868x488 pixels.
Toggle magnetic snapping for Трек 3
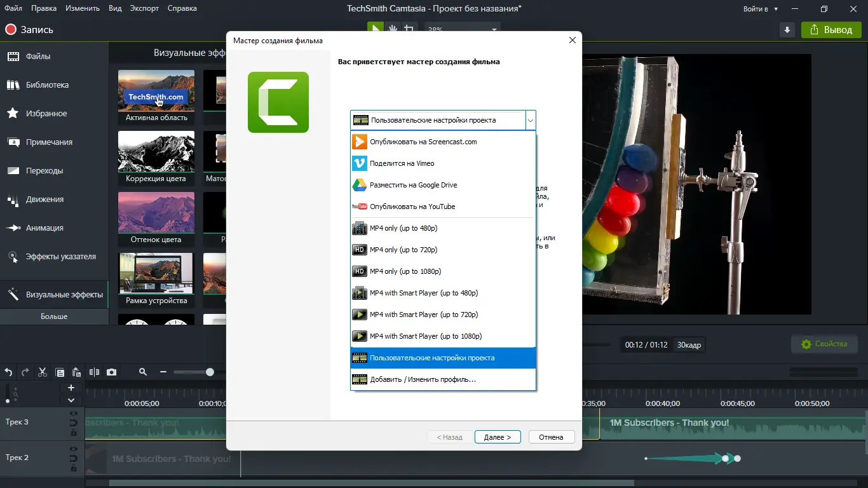(74, 423)
